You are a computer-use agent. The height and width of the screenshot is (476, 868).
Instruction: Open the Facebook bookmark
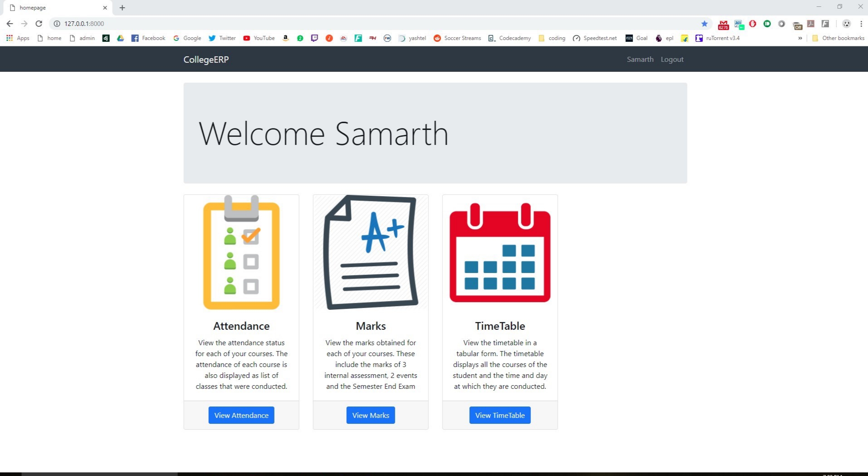point(148,38)
